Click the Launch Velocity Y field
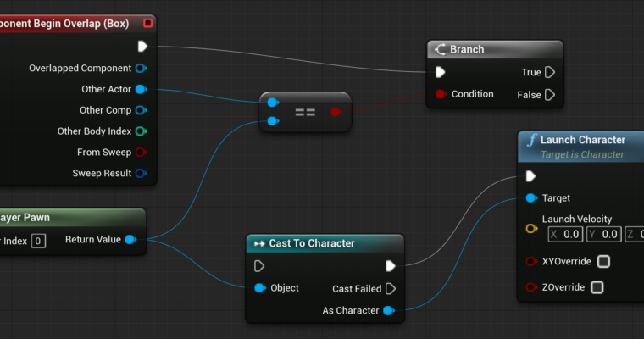Image resolution: width=644 pixels, height=339 pixels. point(603,234)
